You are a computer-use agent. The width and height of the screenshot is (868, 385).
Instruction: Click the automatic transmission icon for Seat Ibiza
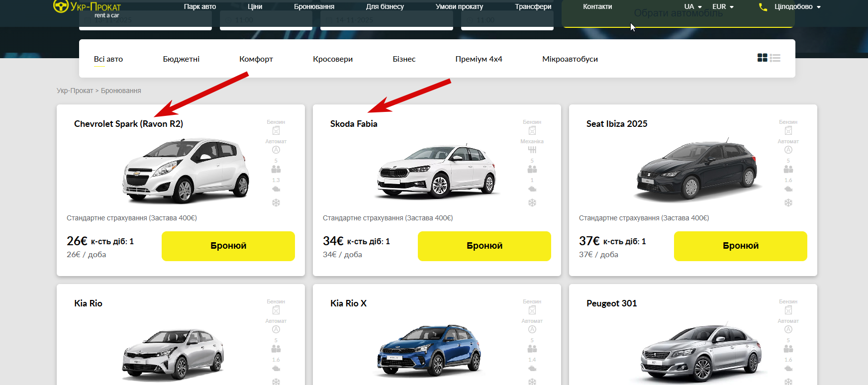tap(788, 150)
